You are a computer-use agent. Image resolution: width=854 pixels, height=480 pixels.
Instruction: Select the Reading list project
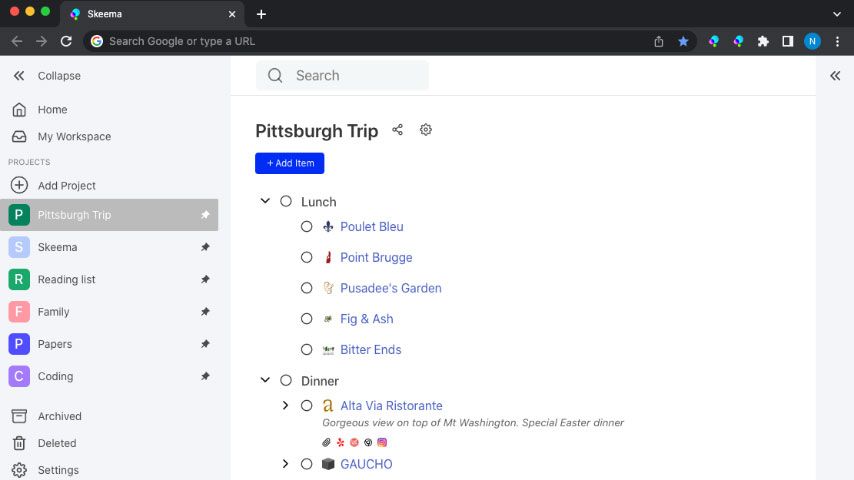[109, 279]
